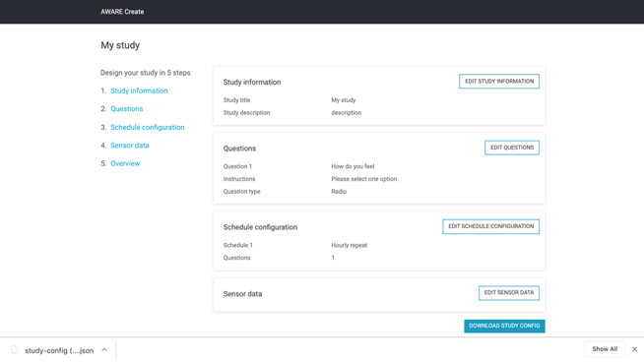
Task: Click the Edit Questions button
Action: pyautogui.click(x=512, y=148)
